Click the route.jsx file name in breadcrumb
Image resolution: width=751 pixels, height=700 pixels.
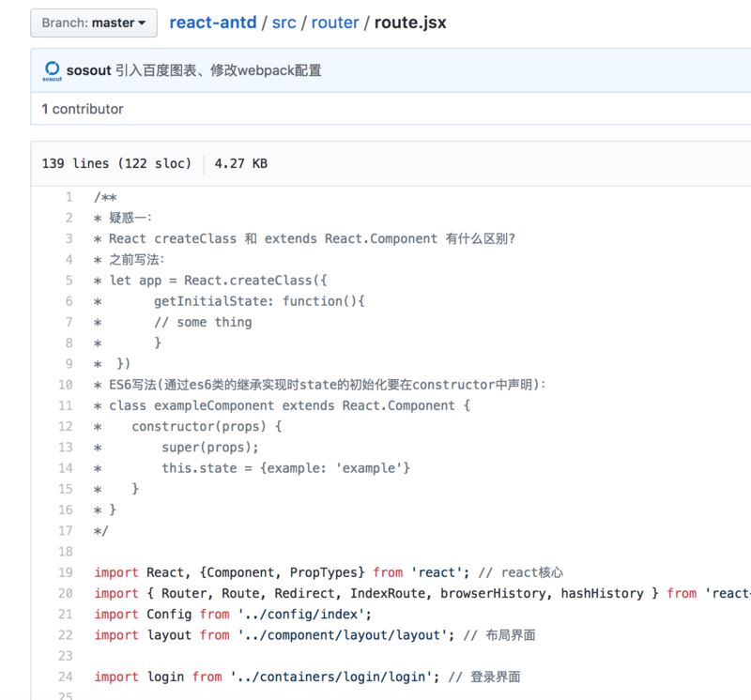410,23
